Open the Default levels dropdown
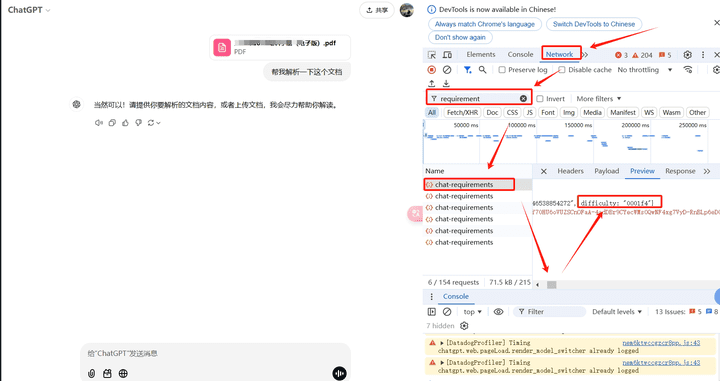Image resolution: width=720 pixels, height=381 pixels. click(x=617, y=312)
